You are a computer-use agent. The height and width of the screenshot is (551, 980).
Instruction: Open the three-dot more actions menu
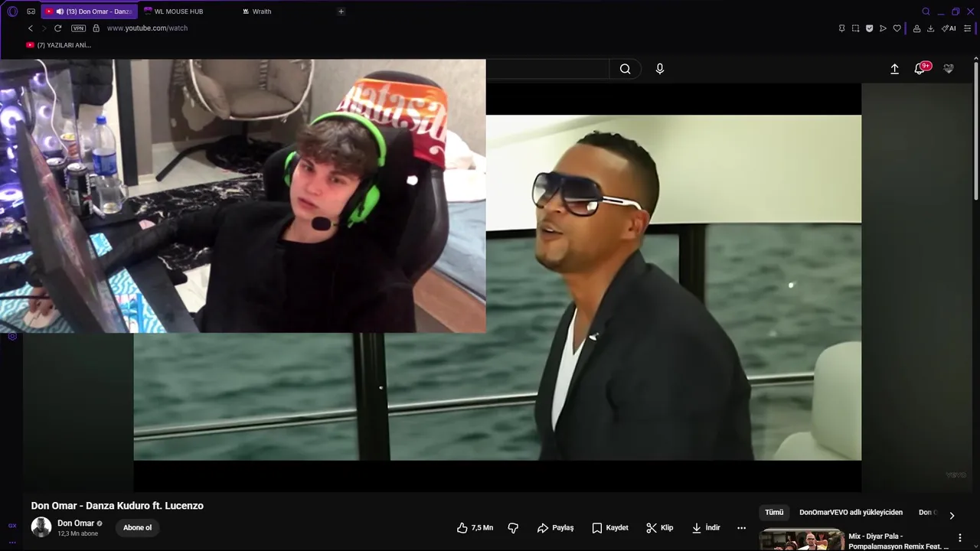(x=741, y=528)
